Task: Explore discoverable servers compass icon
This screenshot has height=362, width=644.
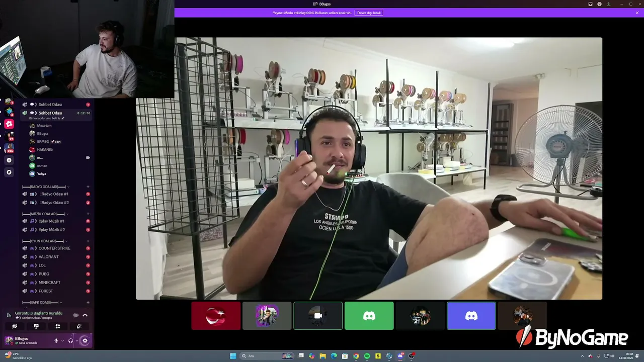Action: point(9,172)
